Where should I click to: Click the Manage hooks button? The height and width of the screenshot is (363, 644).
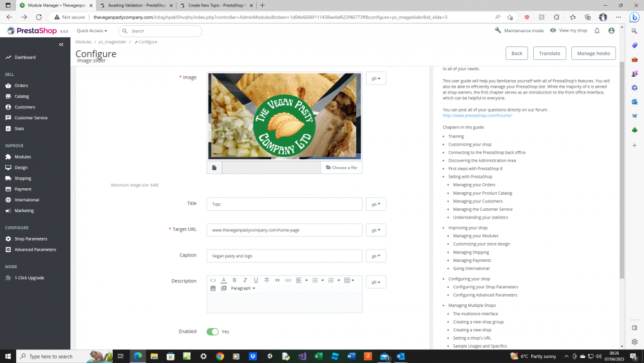click(593, 53)
